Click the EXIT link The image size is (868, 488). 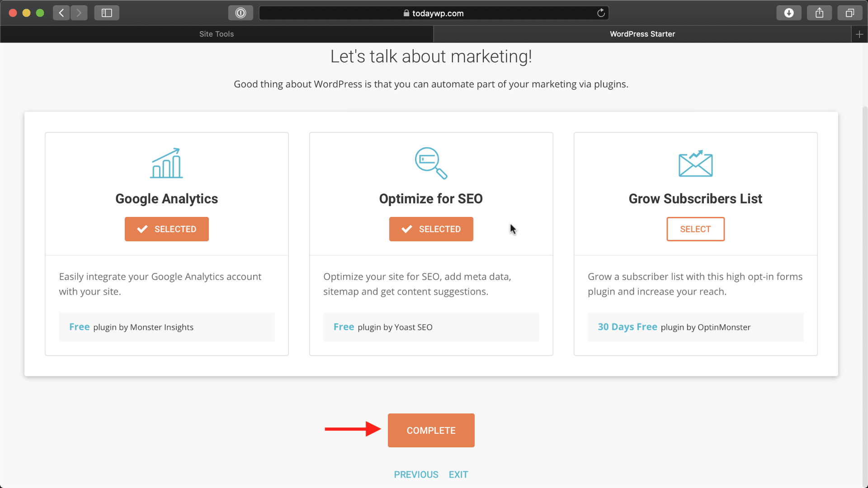(x=458, y=474)
